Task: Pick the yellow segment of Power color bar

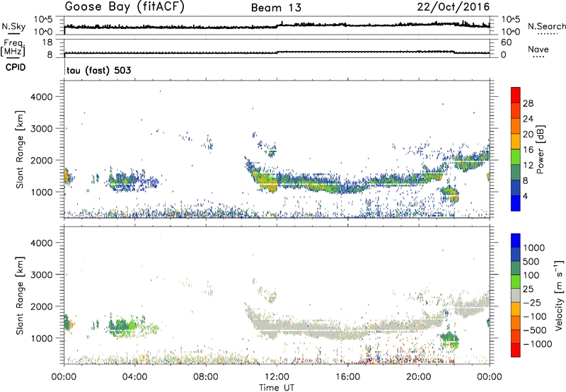Action: 516,141
